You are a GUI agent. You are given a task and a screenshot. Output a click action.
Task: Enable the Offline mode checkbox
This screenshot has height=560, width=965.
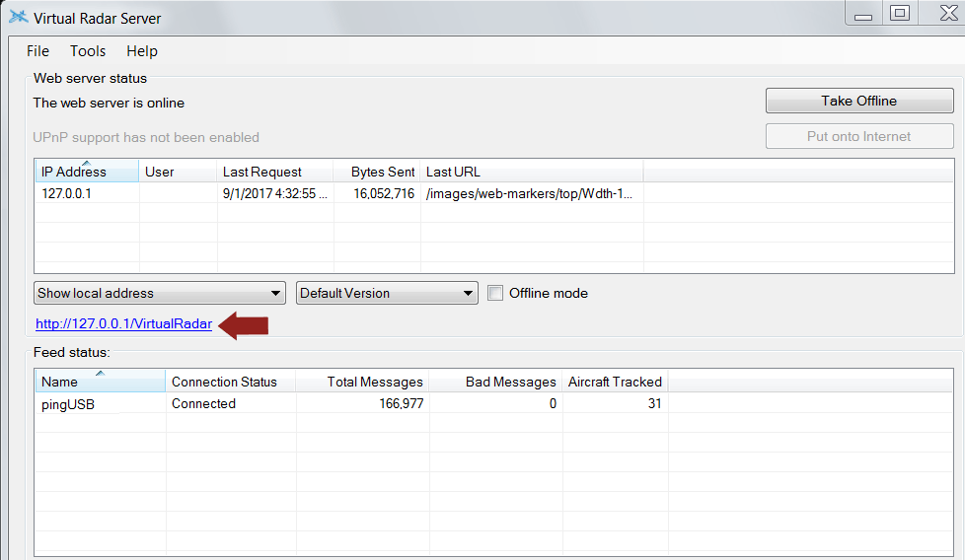coord(495,293)
